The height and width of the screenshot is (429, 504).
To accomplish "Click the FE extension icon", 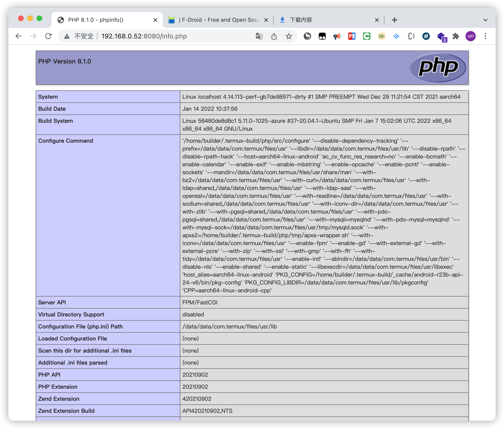I will [351, 36].
